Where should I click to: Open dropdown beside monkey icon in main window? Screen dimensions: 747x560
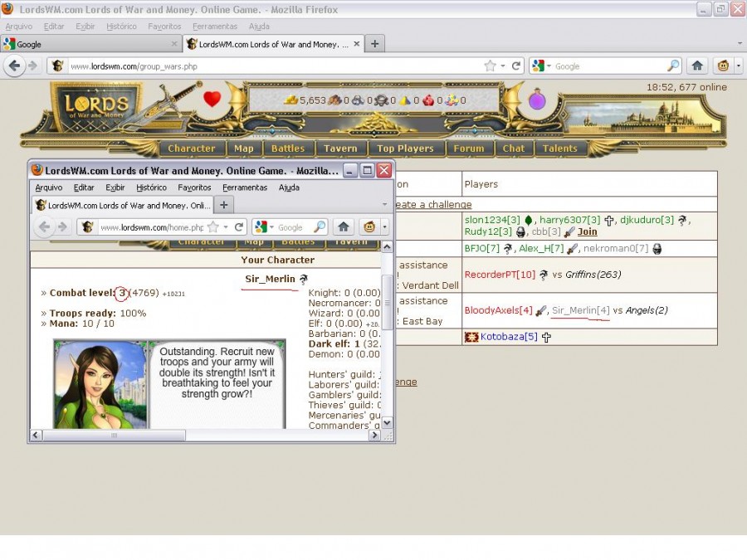[x=739, y=66]
